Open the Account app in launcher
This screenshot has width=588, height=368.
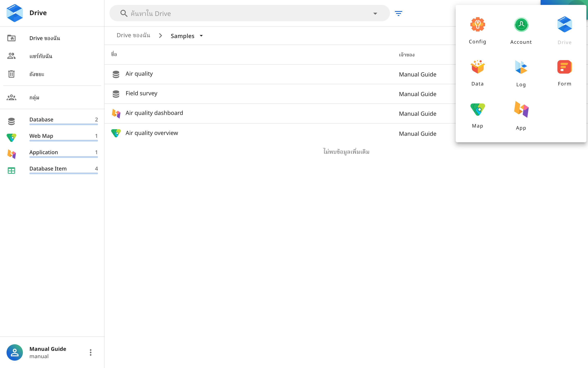pyautogui.click(x=521, y=31)
